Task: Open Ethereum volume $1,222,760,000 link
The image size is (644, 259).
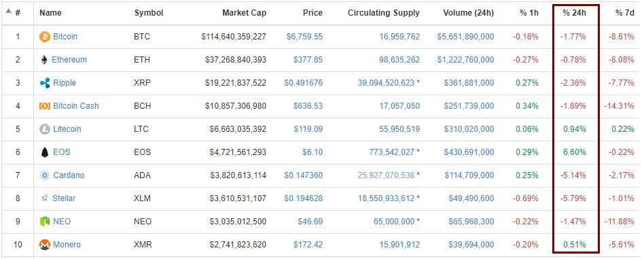Action: 465,60
